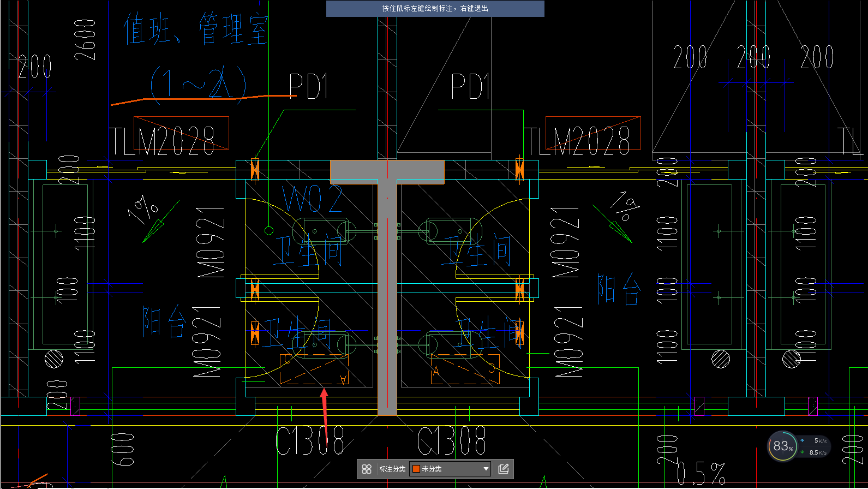Click the upper-right M0921 door label

(x=565, y=242)
